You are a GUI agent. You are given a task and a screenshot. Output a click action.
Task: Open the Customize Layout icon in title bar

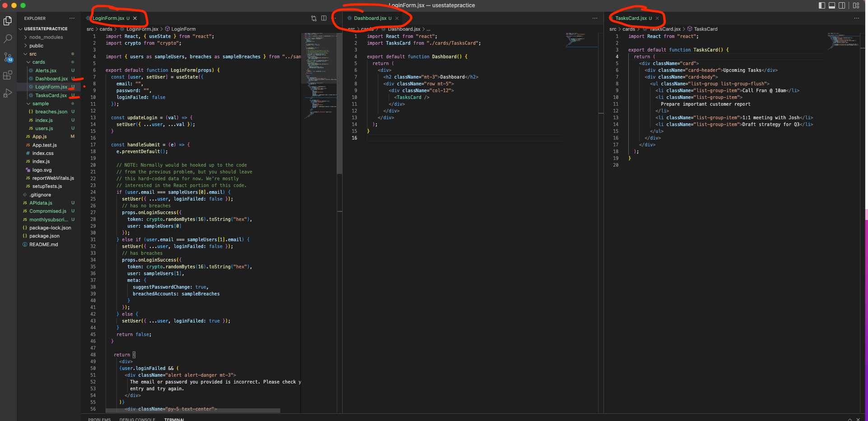[x=856, y=5]
